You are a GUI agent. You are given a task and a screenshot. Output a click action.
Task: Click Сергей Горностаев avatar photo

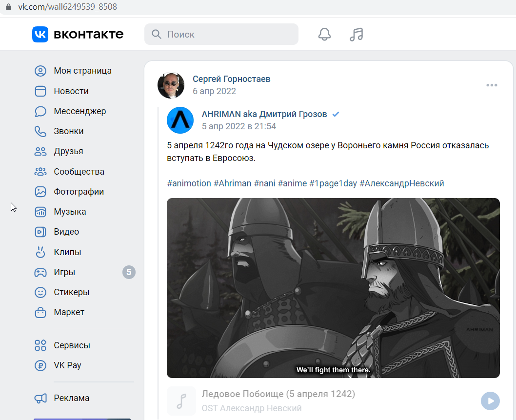coord(171,85)
